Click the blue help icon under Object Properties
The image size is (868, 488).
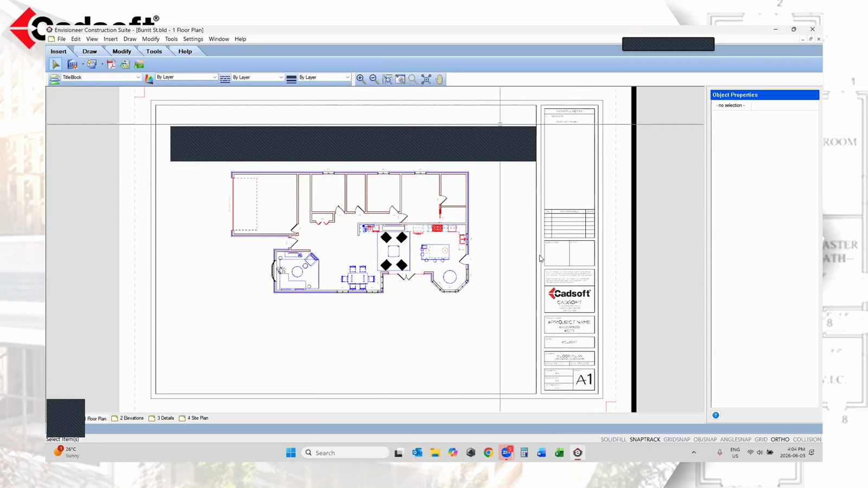pos(716,415)
